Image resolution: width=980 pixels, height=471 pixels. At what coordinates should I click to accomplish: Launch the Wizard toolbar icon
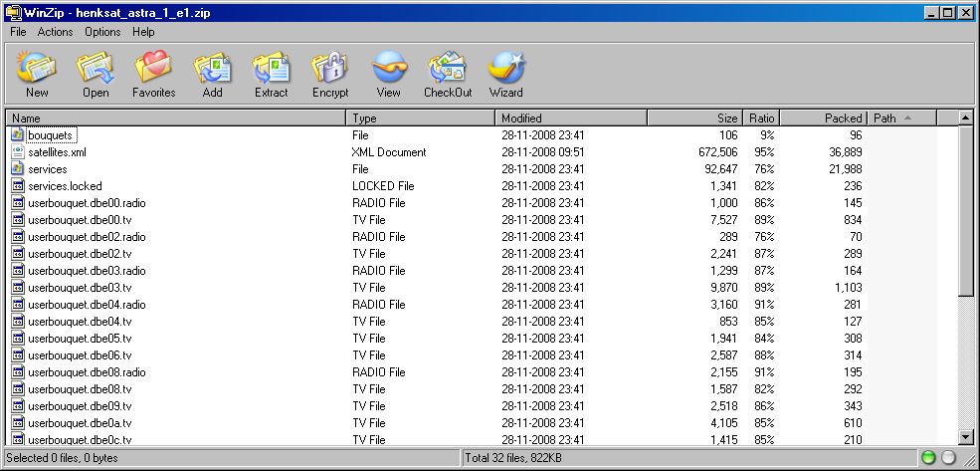pyautogui.click(x=506, y=68)
